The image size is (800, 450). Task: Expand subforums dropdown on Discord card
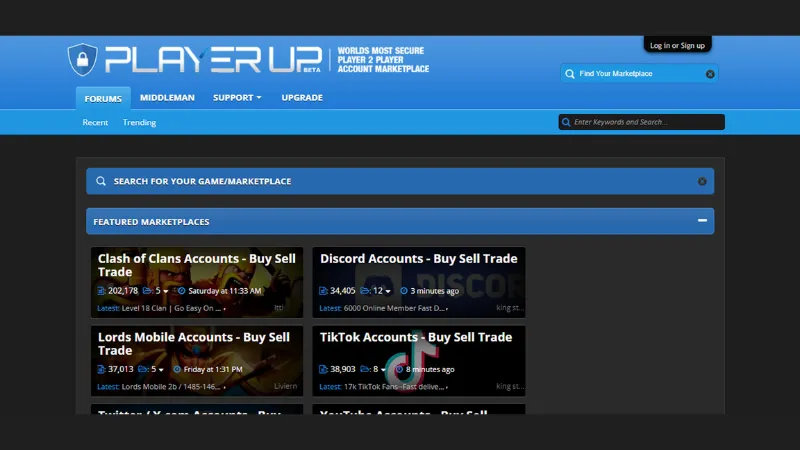(388, 291)
